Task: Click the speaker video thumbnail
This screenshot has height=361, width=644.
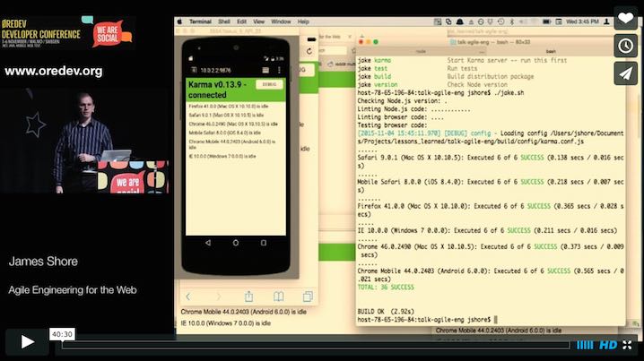Action: point(84,140)
